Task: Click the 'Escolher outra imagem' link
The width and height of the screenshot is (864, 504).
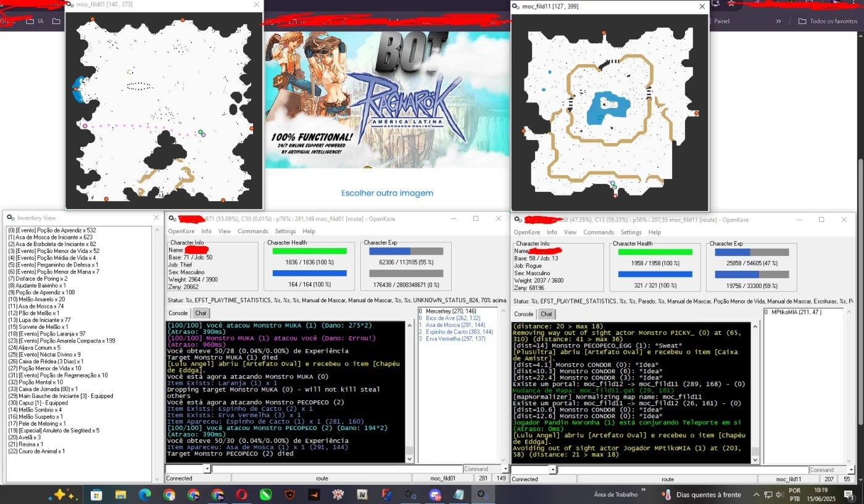Action: (x=388, y=193)
